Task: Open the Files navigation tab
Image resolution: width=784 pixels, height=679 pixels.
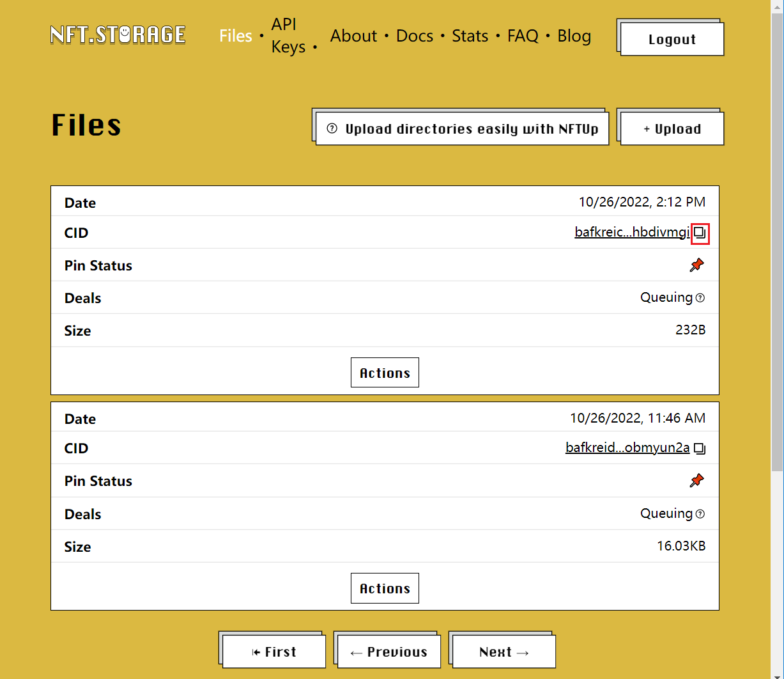Action: click(x=236, y=36)
